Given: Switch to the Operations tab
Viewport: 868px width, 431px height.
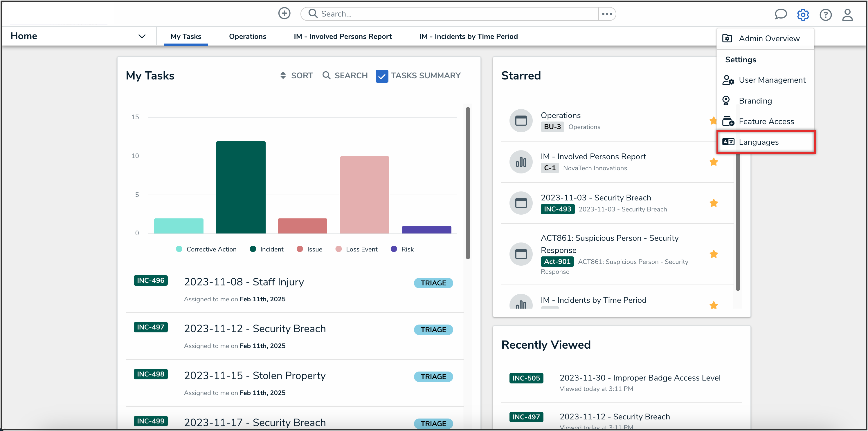Looking at the screenshot, I should tap(247, 36).
